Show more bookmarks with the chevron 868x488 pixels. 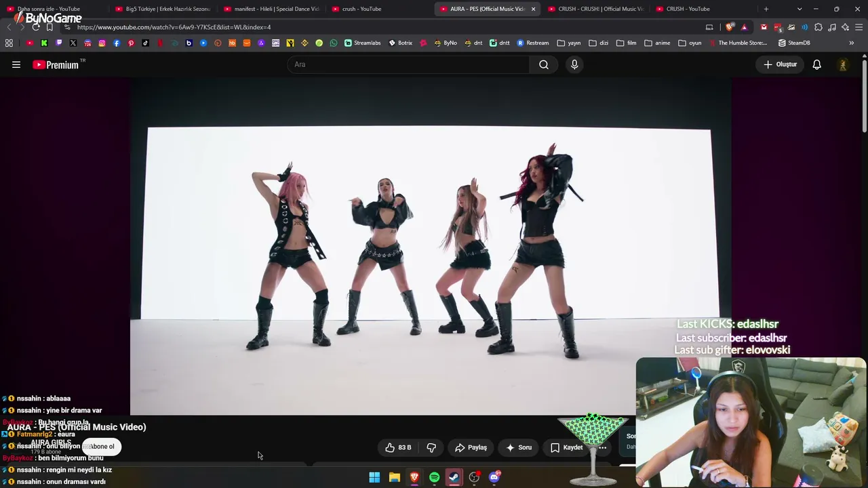(852, 43)
